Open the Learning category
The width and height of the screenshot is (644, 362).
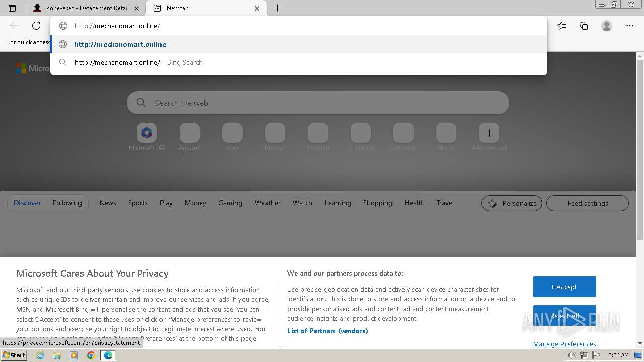(x=338, y=203)
